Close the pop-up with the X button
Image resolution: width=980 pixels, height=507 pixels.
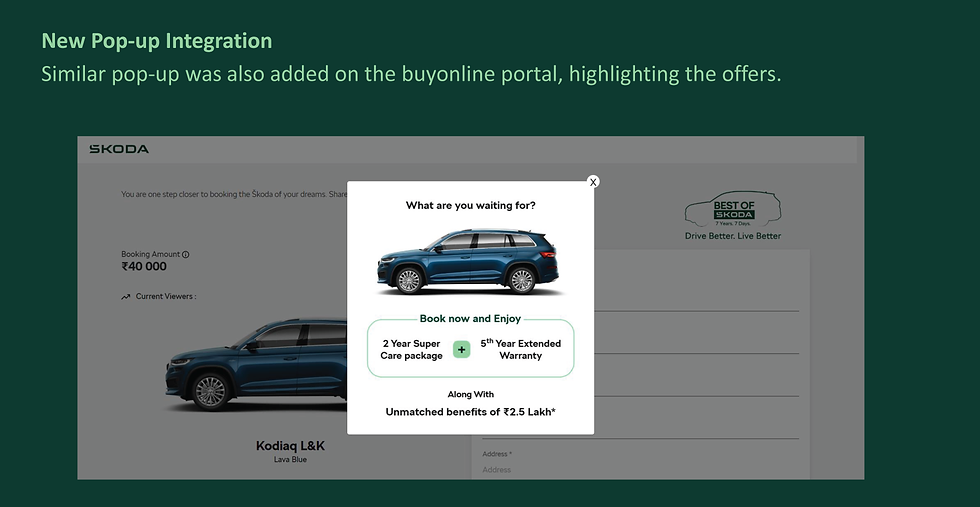coord(593,181)
